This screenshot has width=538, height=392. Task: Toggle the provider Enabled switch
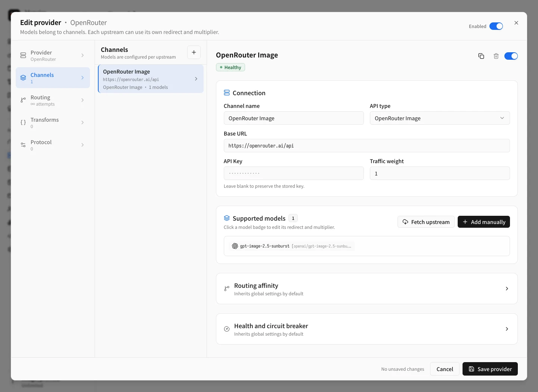click(x=496, y=26)
